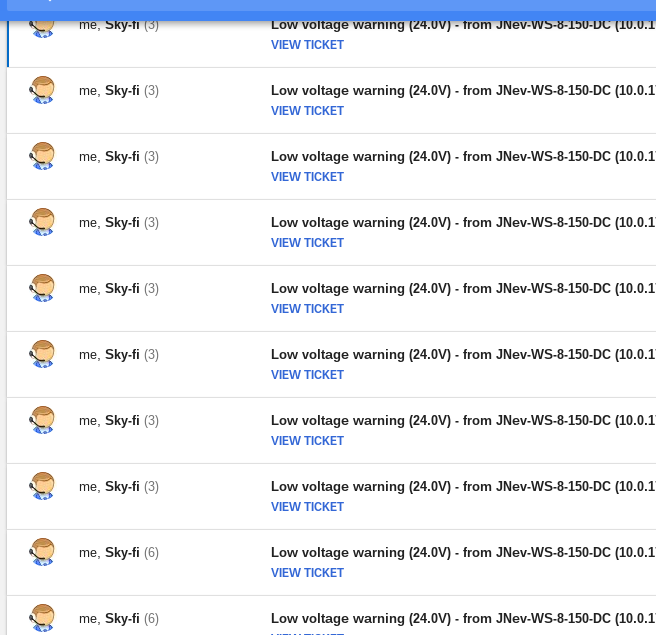Open VIEW TICKET link in the topmost row
The image size is (656, 635).
click(307, 45)
